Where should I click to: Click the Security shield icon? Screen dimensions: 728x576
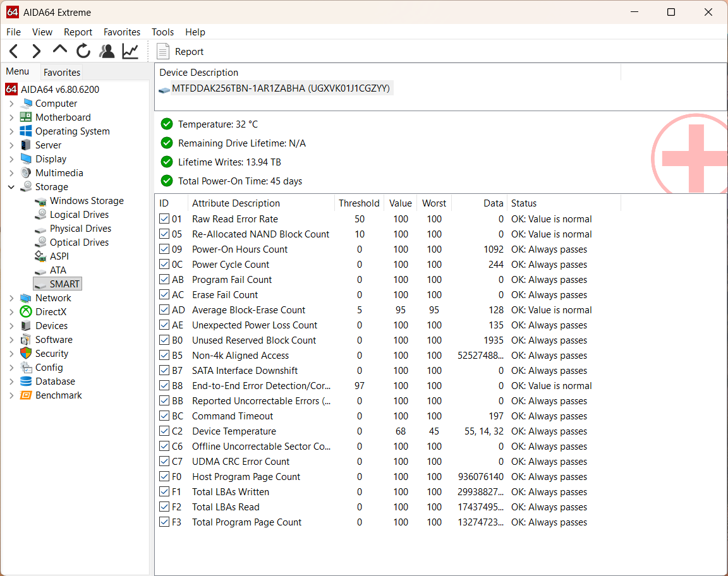coord(26,354)
